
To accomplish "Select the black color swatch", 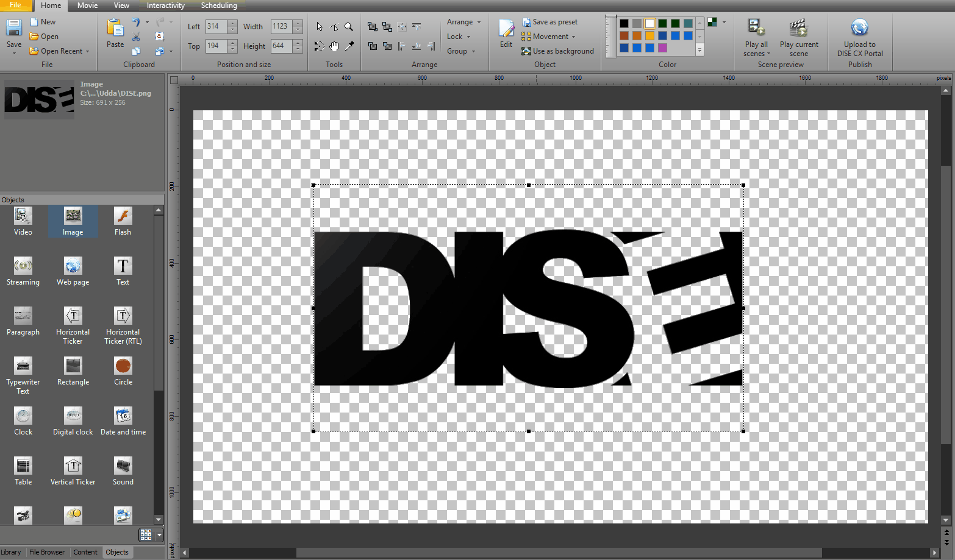I will tap(624, 24).
